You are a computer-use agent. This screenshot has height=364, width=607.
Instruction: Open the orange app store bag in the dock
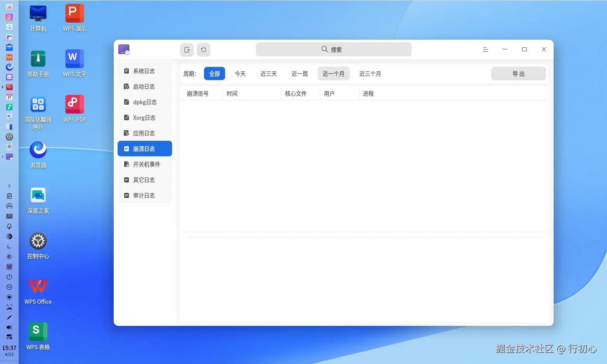pos(9,57)
